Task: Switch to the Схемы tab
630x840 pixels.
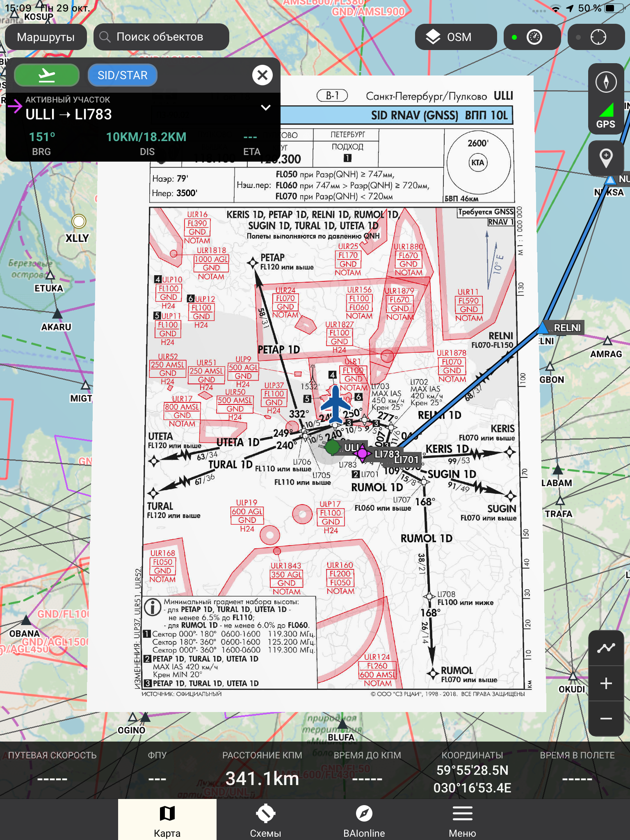Action: [x=266, y=819]
